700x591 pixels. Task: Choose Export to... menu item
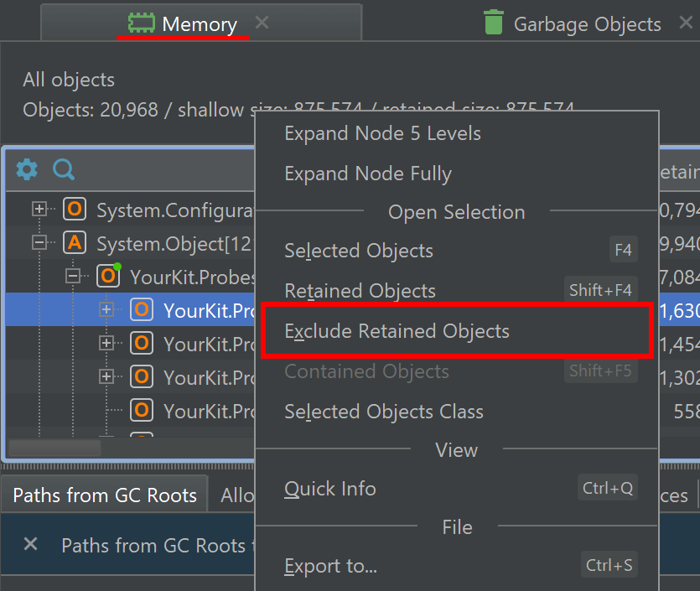pyautogui.click(x=330, y=566)
